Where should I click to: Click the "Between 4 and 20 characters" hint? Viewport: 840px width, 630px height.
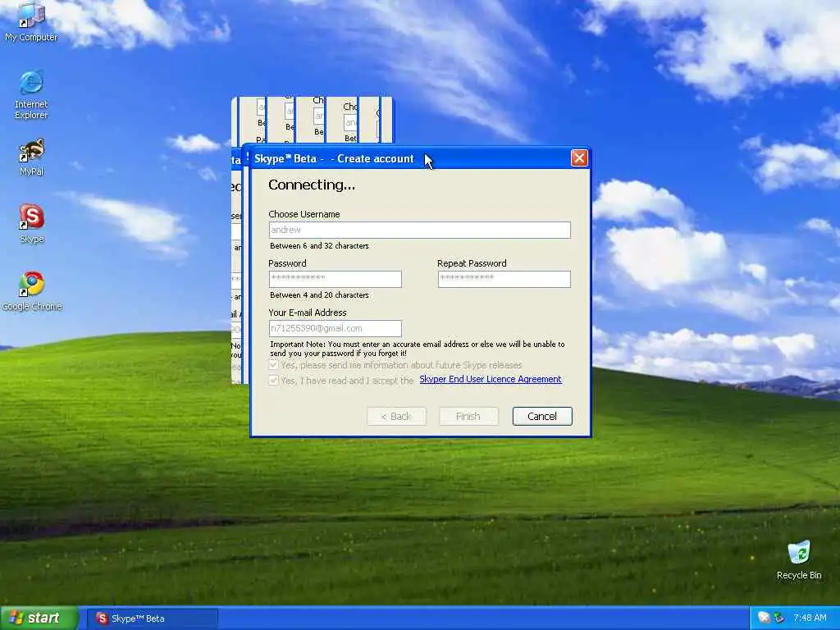pyautogui.click(x=319, y=295)
